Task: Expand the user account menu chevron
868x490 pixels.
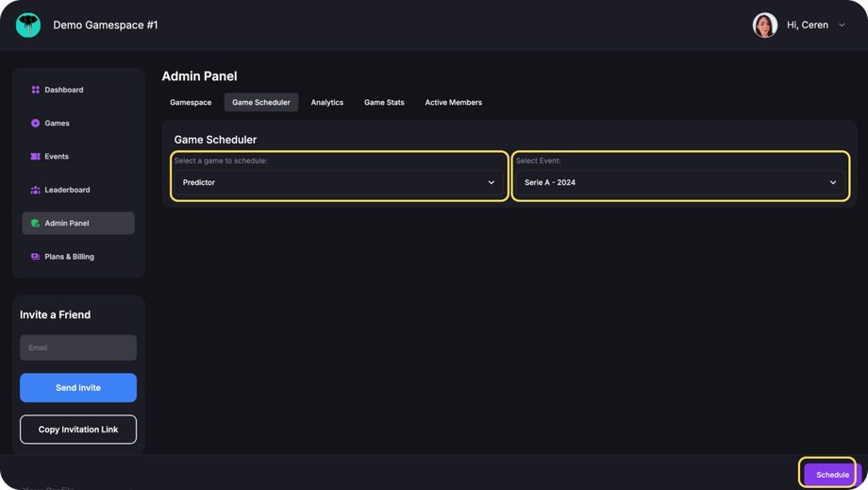Action: click(x=843, y=25)
